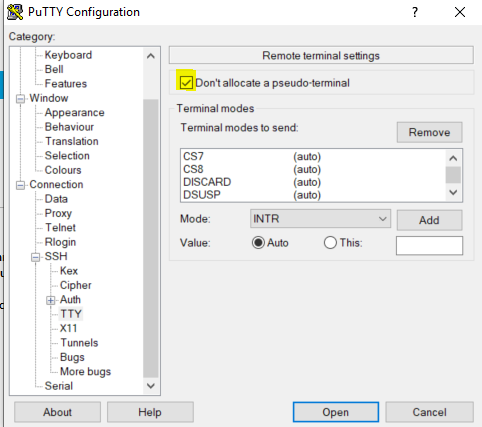
Task: Click the Add button
Action: [x=429, y=220]
